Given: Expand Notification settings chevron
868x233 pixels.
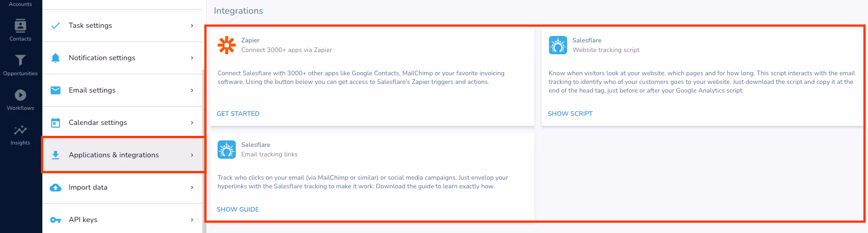Looking at the screenshot, I should [192, 58].
